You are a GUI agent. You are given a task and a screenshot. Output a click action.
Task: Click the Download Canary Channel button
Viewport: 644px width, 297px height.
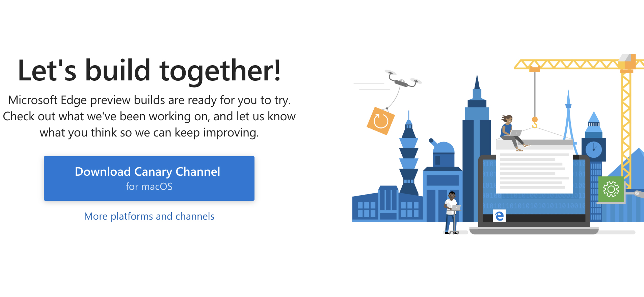click(x=149, y=178)
